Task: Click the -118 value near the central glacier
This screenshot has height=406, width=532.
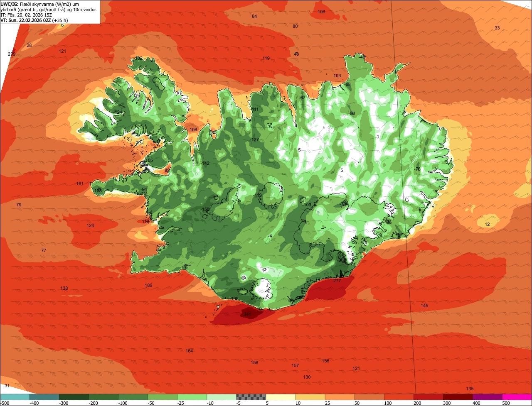Action: (x=258, y=195)
